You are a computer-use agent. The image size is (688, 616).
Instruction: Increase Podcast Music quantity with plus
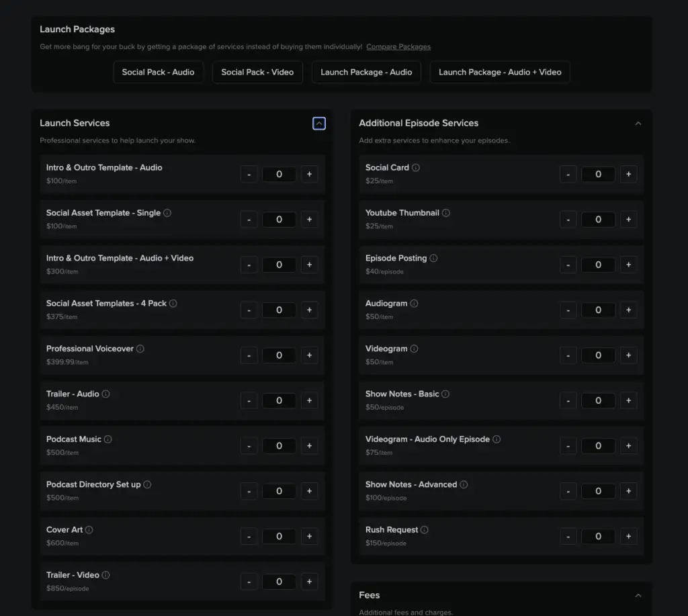tap(309, 445)
